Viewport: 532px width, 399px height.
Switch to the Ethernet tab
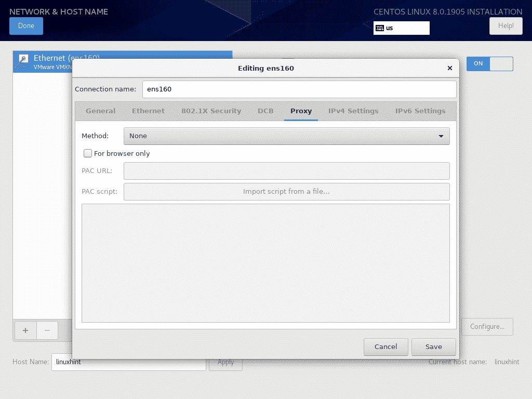click(x=148, y=111)
